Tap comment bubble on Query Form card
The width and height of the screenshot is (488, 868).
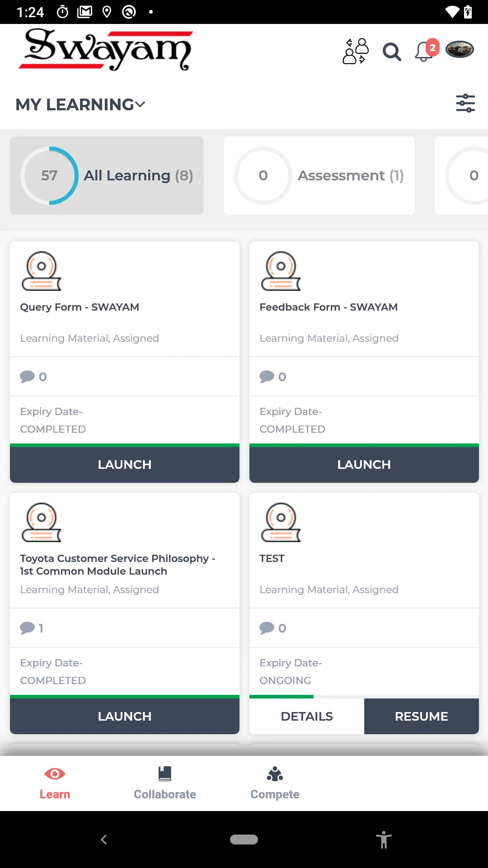tap(28, 377)
